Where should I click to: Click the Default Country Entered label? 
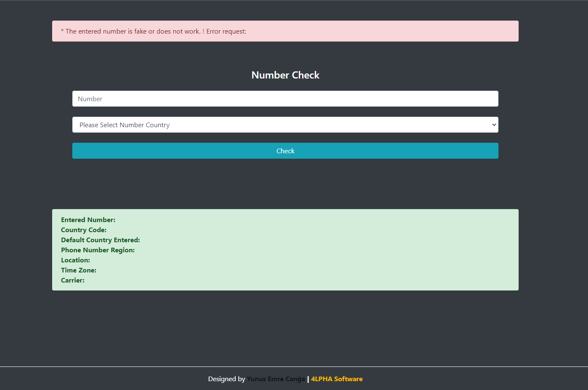pos(100,240)
